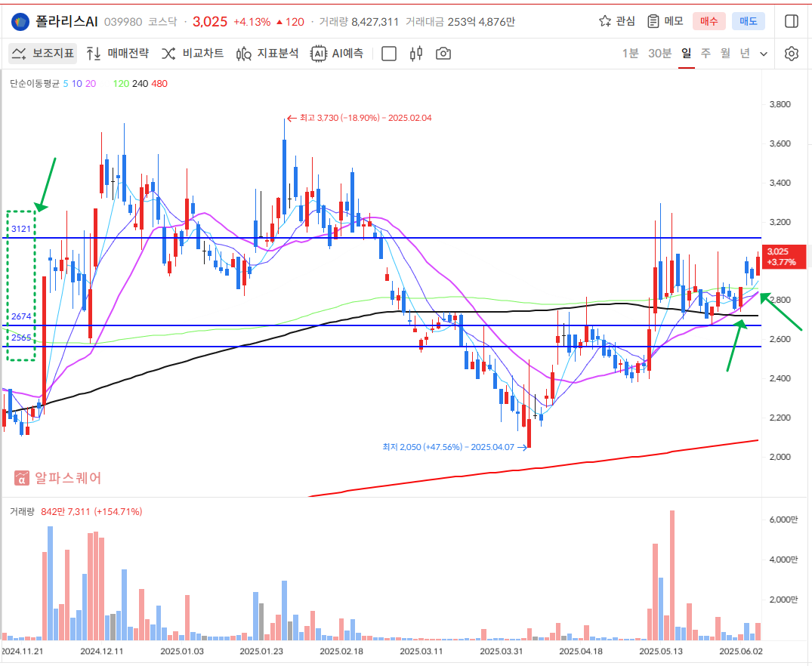Click the 480-day moving average legend

click(159, 84)
